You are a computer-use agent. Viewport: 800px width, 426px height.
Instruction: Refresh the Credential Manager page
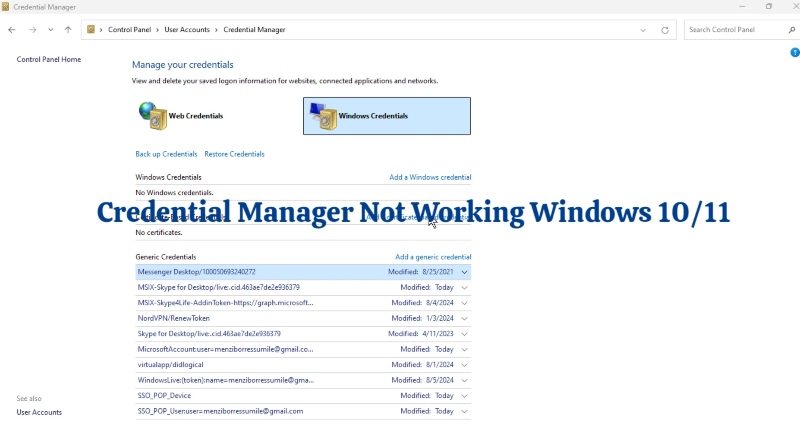(665, 30)
